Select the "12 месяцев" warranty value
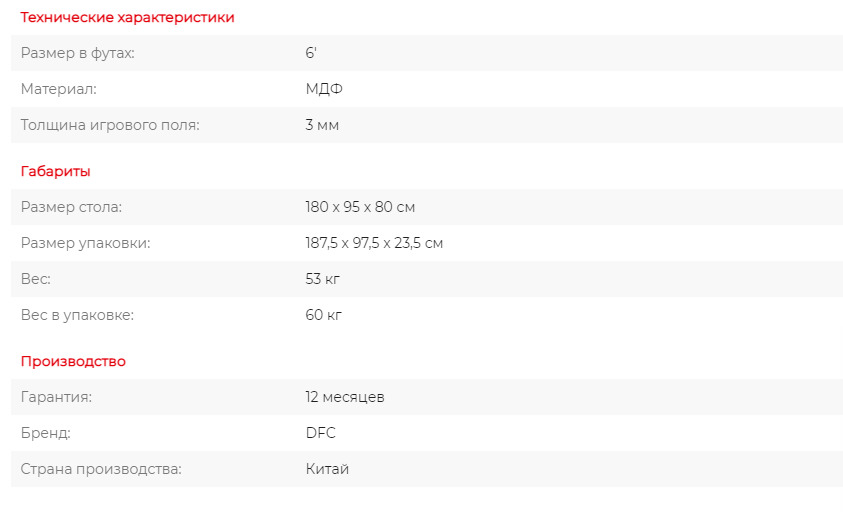The height and width of the screenshot is (512, 843). pos(345,397)
